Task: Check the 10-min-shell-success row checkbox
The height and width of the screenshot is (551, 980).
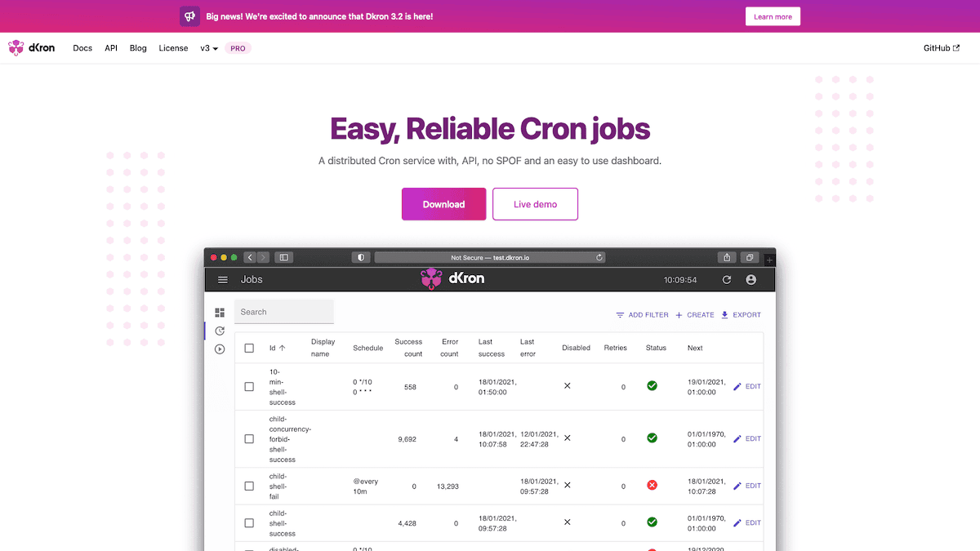Action: coord(249,386)
